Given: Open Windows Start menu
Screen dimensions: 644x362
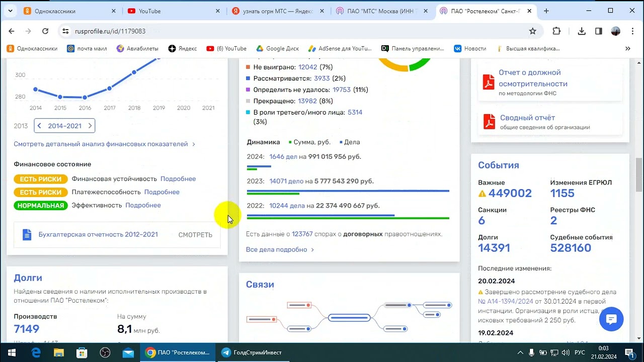Looking at the screenshot, I should point(12,352).
